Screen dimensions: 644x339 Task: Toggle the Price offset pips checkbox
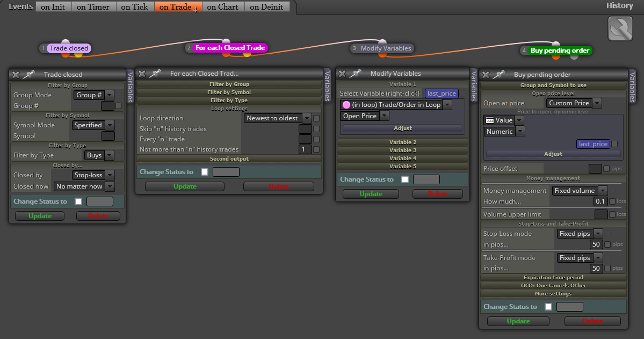pyautogui.click(x=606, y=169)
